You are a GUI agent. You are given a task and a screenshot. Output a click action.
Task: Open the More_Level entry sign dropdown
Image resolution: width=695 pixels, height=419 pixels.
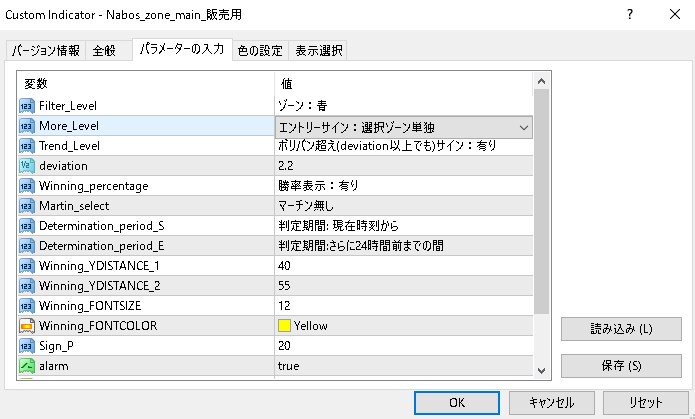coord(404,127)
